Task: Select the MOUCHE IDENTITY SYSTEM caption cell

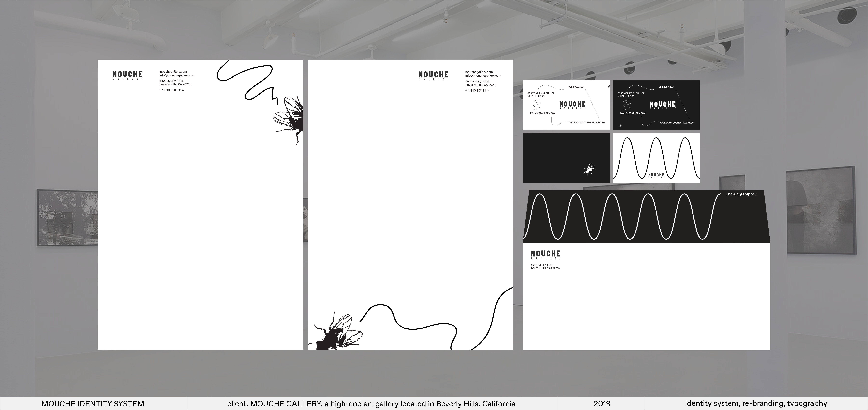Action: (93, 404)
